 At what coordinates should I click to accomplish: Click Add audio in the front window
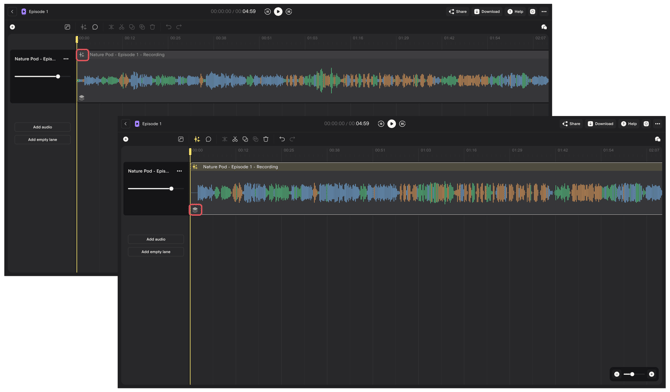(x=156, y=239)
